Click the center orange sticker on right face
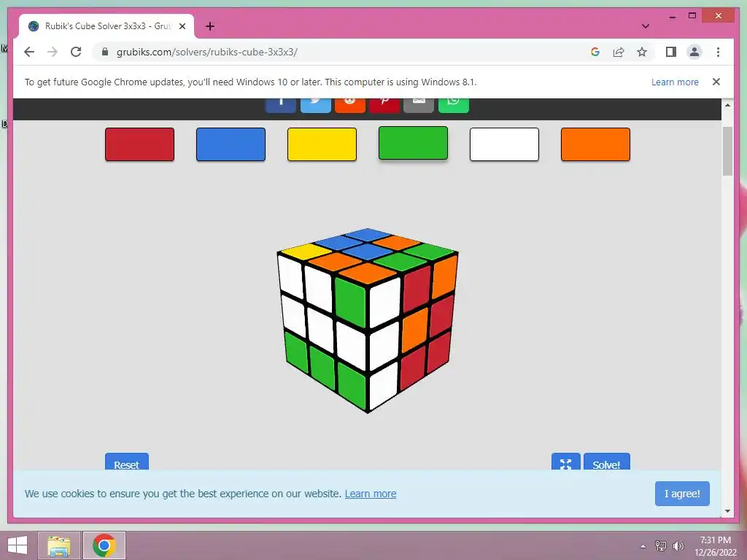 point(415,329)
